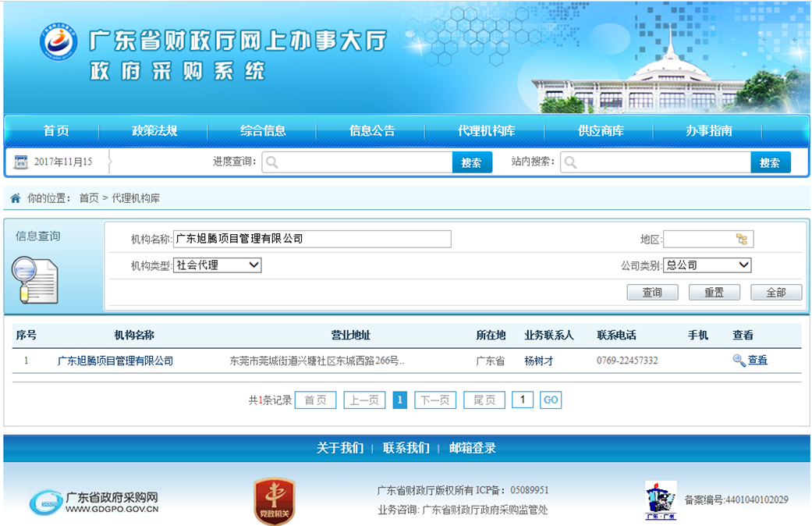Click the magnifier icon in 站内搜索 box
Viewport: 812px width, 526px height.
click(570, 163)
